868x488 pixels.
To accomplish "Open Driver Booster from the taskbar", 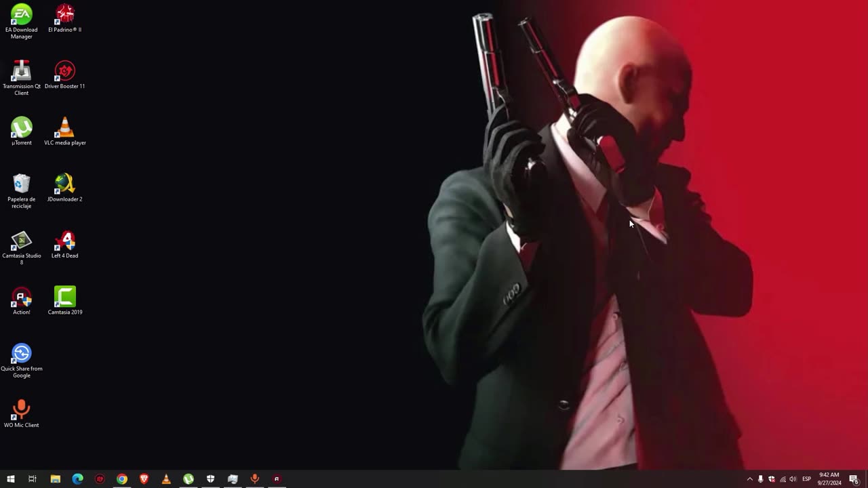I will tap(100, 479).
